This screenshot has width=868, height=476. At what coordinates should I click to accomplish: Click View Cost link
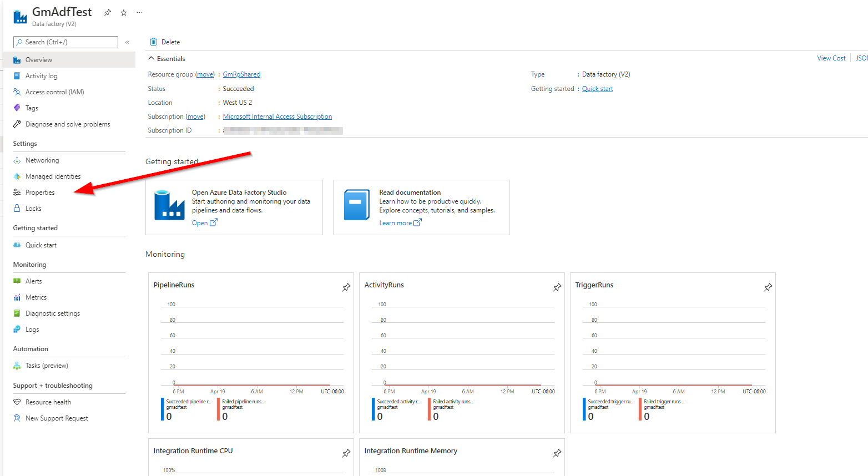(x=831, y=58)
